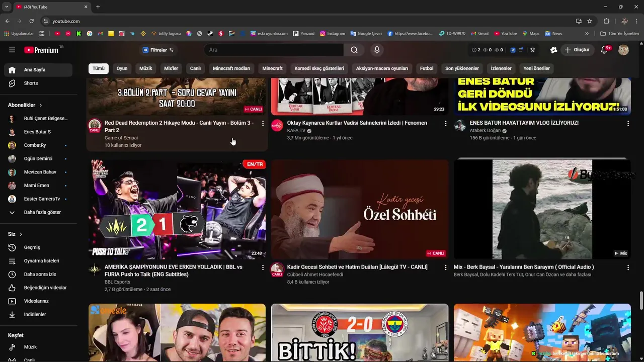Open Ataberk Doğan channel link
This screenshot has width=644, height=362.
tap(485, 131)
